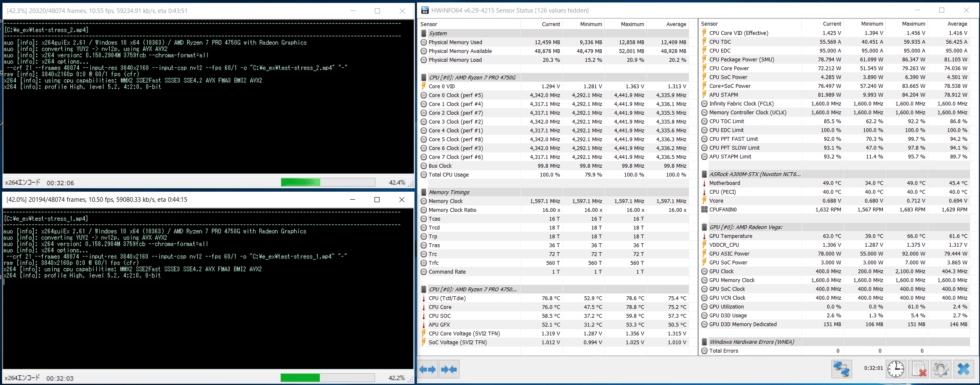Select the Memory Timings group header
Screen dimensions: 980x385
pyautogui.click(x=555, y=192)
